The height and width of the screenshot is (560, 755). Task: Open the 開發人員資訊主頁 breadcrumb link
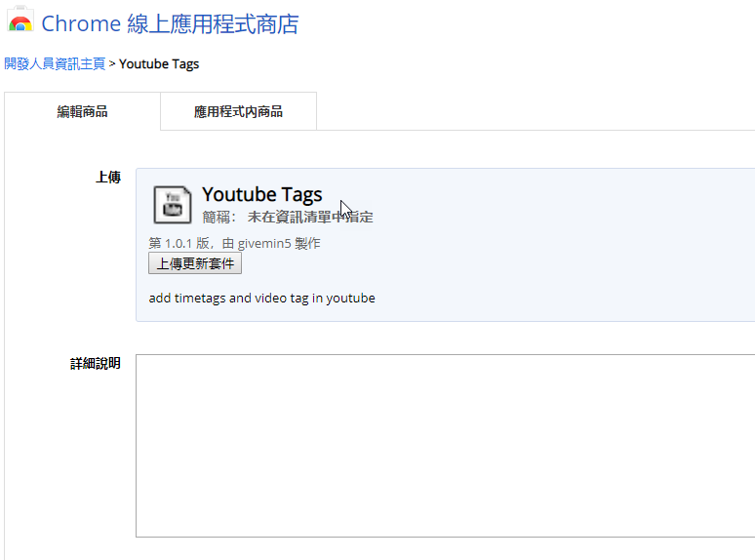coord(55,63)
